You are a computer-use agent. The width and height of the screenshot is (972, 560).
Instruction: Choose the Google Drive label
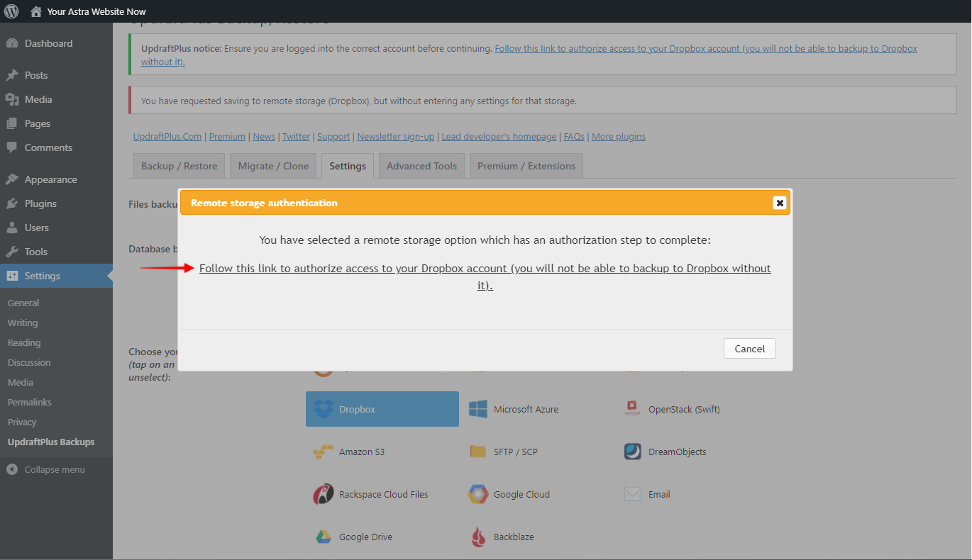[365, 537]
